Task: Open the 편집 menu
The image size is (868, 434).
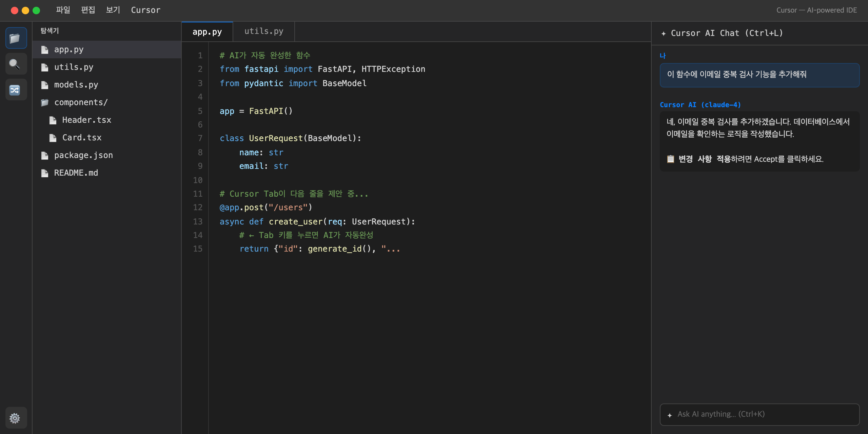Action: tap(88, 10)
